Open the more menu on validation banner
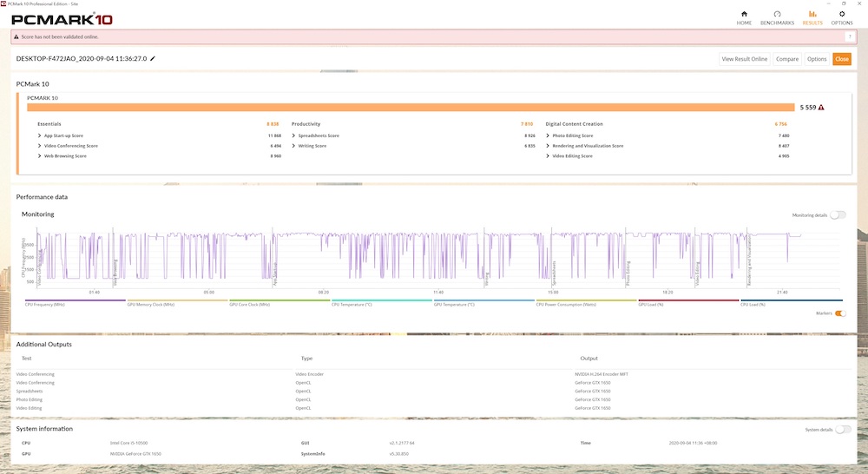The width and height of the screenshot is (868, 474). click(x=848, y=37)
